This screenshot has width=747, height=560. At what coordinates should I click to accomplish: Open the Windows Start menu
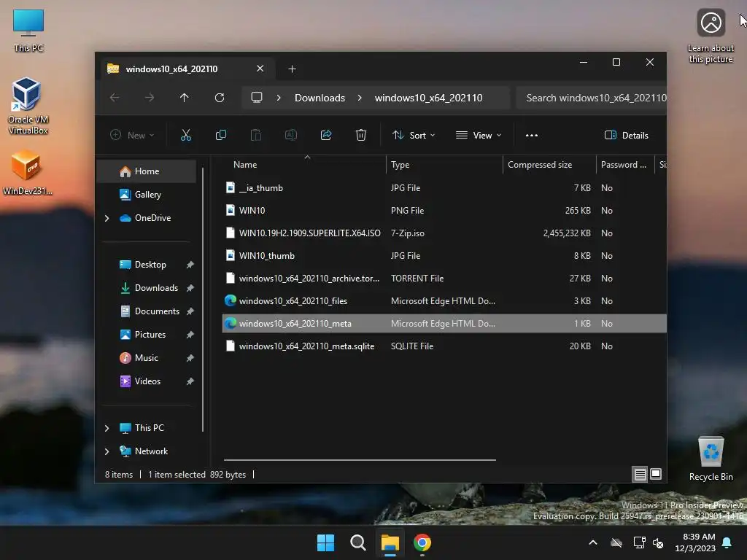[x=326, y=542]
